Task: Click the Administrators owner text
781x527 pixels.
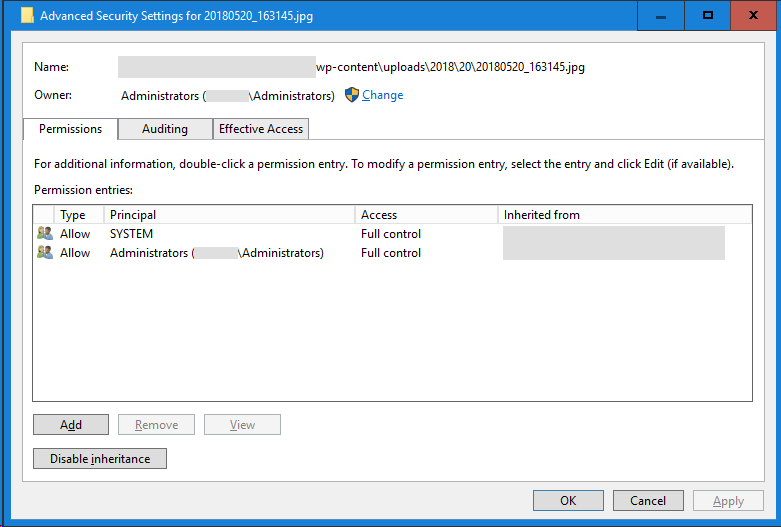Action: click(228, 96)
